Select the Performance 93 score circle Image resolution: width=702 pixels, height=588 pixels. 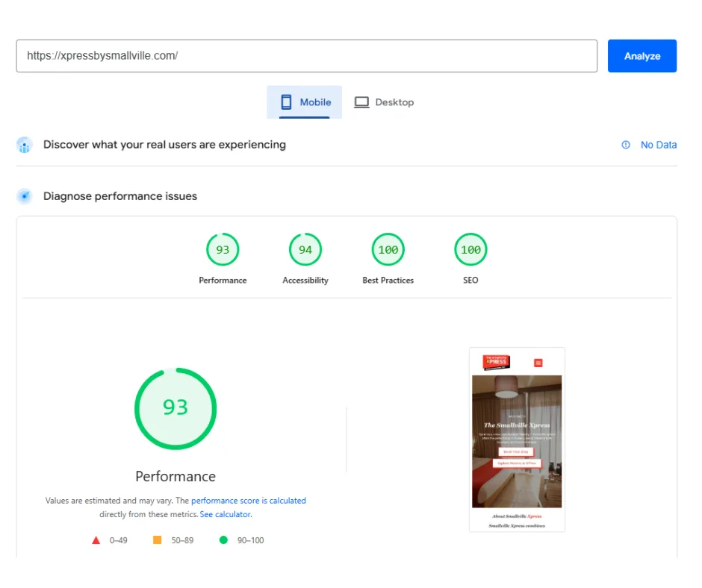coord(223,249)
